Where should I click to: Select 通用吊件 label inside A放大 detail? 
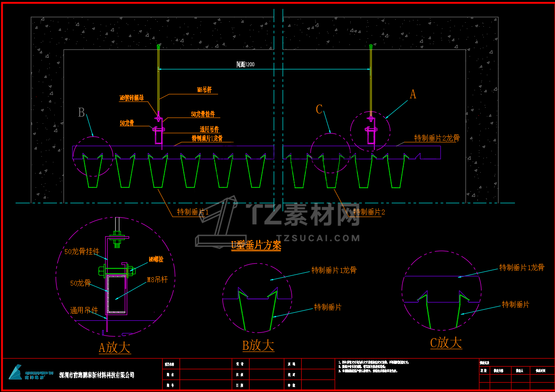84,311
